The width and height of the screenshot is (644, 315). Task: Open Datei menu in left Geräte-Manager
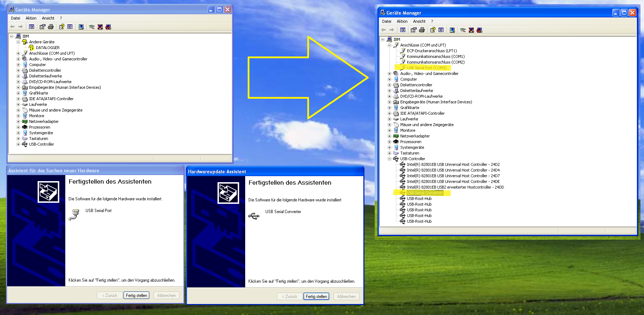click(16, 18)
